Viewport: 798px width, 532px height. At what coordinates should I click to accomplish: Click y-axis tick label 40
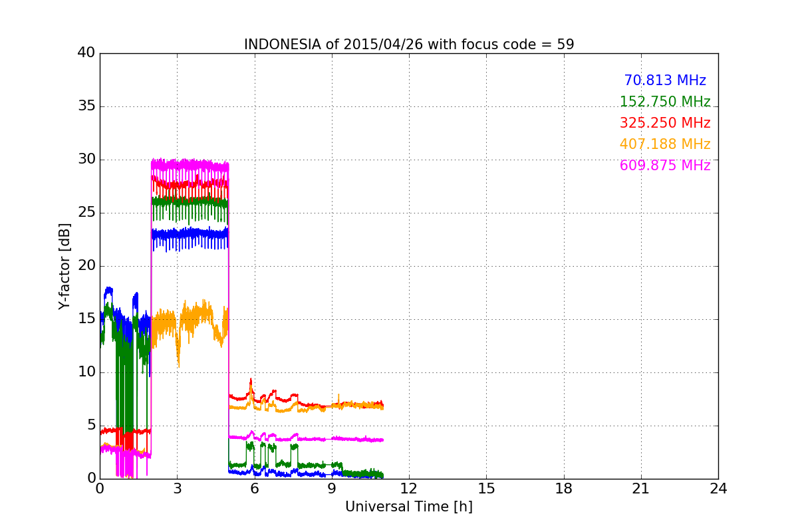(86, 53)
